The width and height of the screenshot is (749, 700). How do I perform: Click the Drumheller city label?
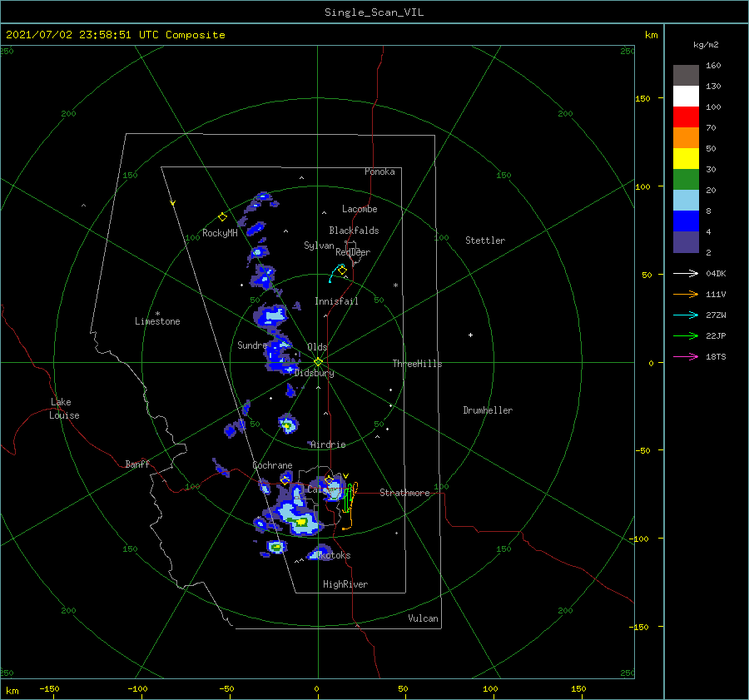(488, 410)
